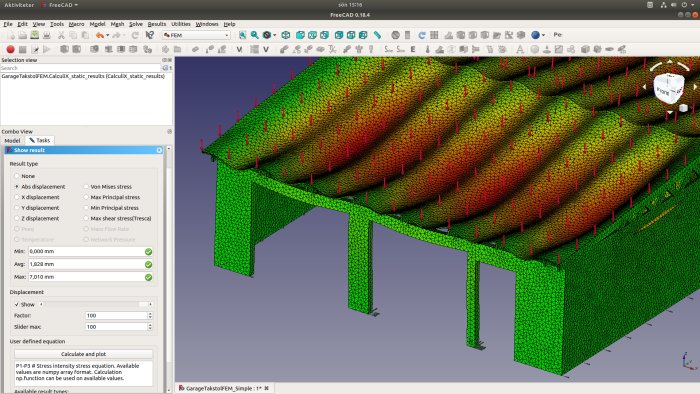The width and height of the screenshot is (700, 394).
Task: Click the text annotation A icon
Action: [x=520, y=49]
